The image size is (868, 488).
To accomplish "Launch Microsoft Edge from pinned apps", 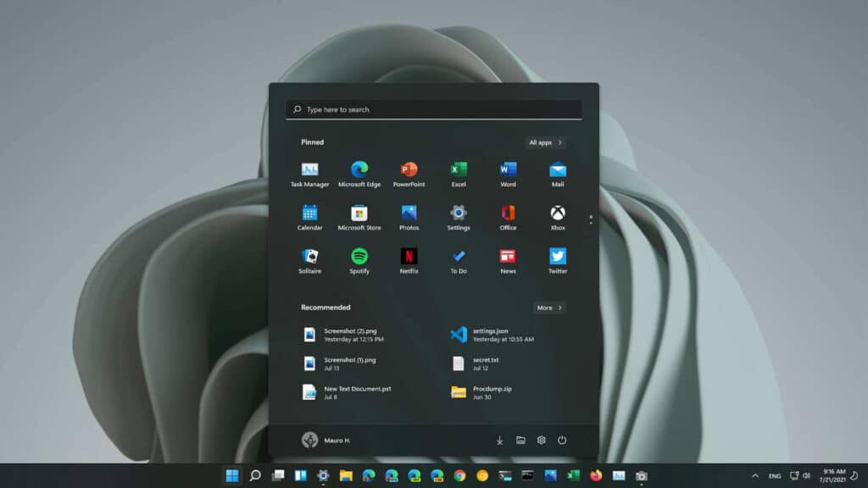I will pos(359,175).
